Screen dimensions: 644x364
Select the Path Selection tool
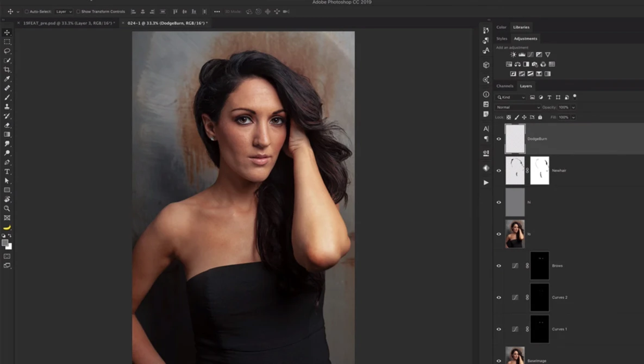(7, 181)
